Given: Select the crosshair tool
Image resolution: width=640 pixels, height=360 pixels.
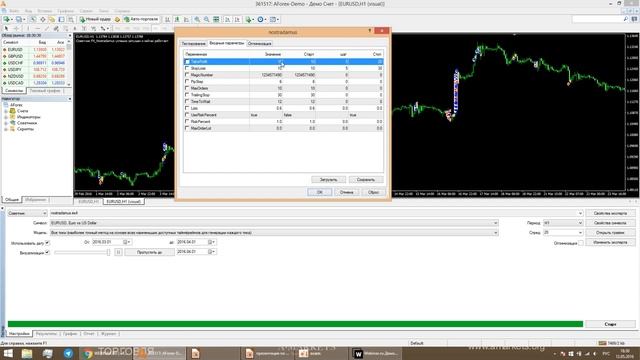Looking at the screenshot, I should (16, 28).
